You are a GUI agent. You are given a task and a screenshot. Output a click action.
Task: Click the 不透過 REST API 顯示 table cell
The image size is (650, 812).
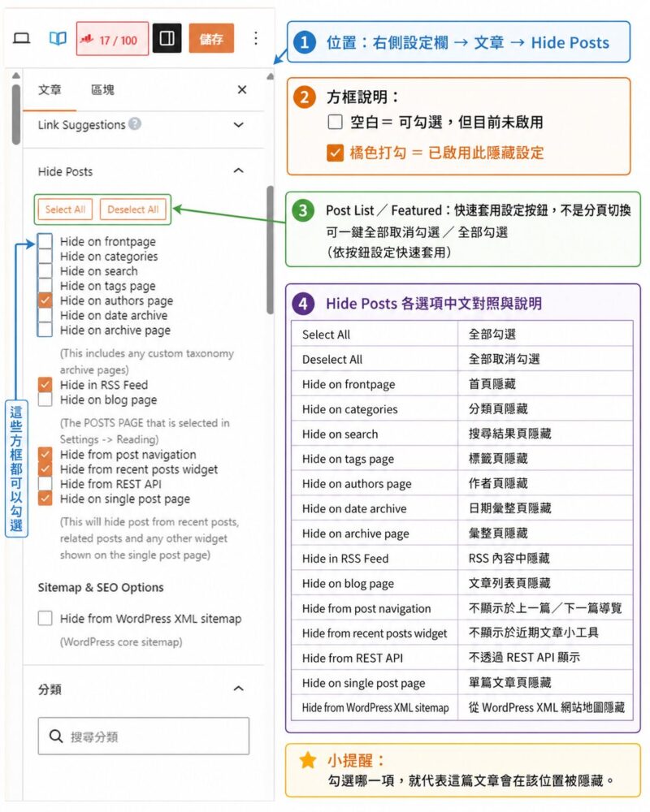(545, 658)
